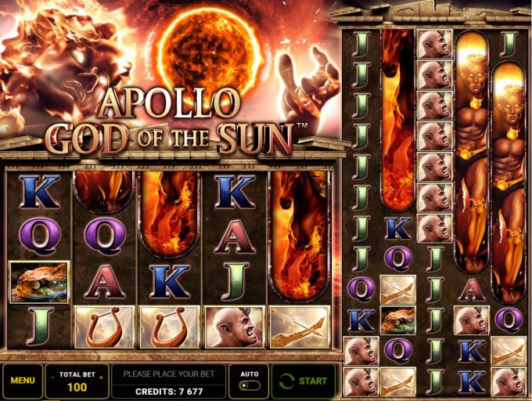Select the purple Q on first reel
The image size is (532, 401).
[40, 236]
